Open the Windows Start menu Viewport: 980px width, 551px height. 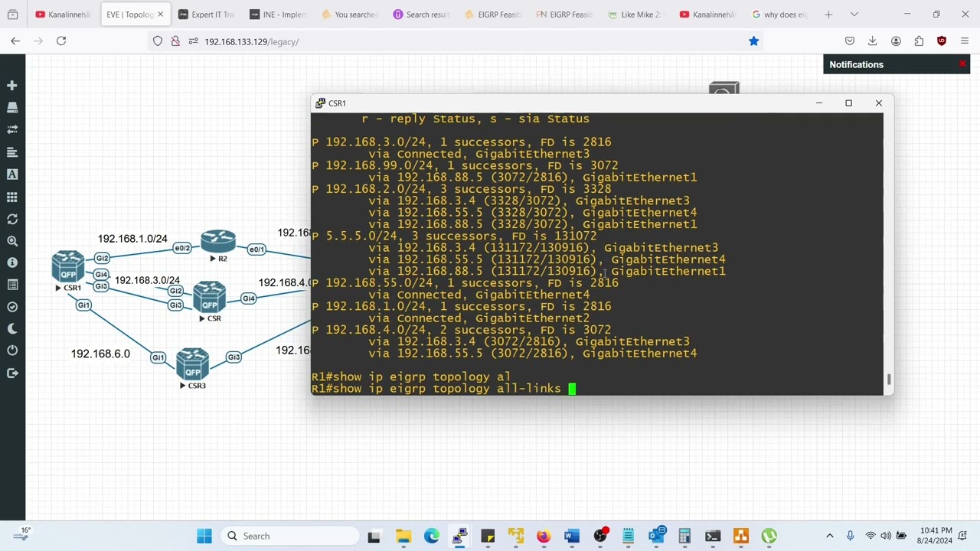[x=204, y=536]
